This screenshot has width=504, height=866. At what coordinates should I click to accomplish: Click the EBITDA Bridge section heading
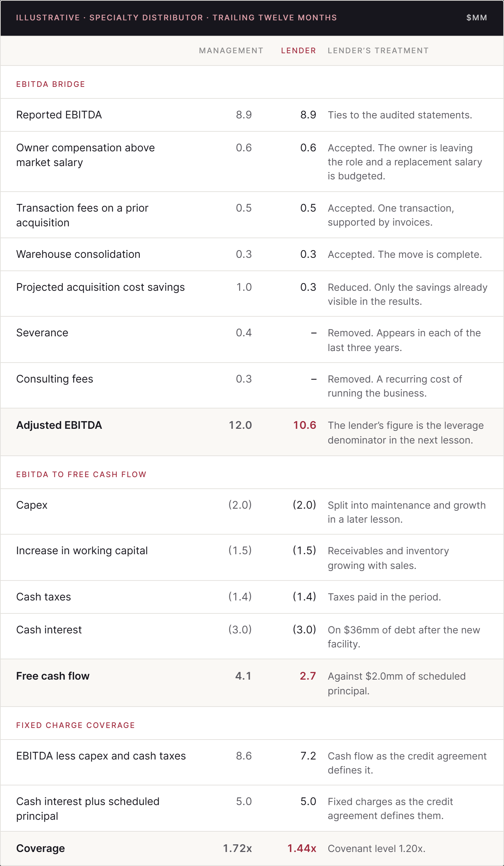(x=51, y=84)
